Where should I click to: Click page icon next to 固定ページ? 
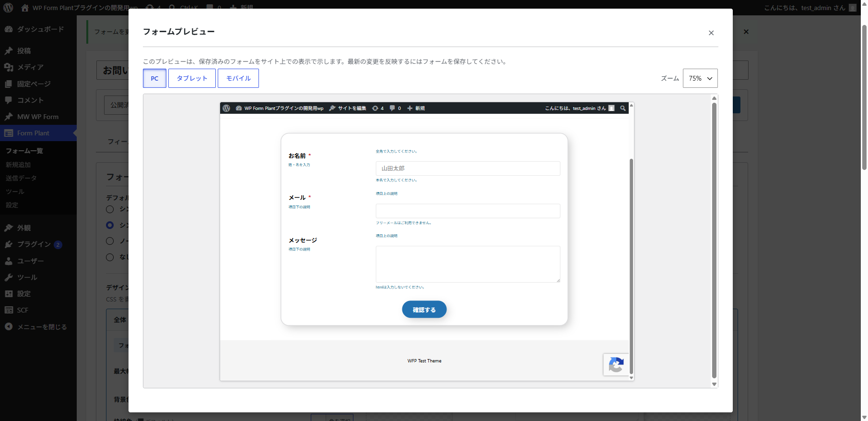pyautogui.click(x=9, y=84)
